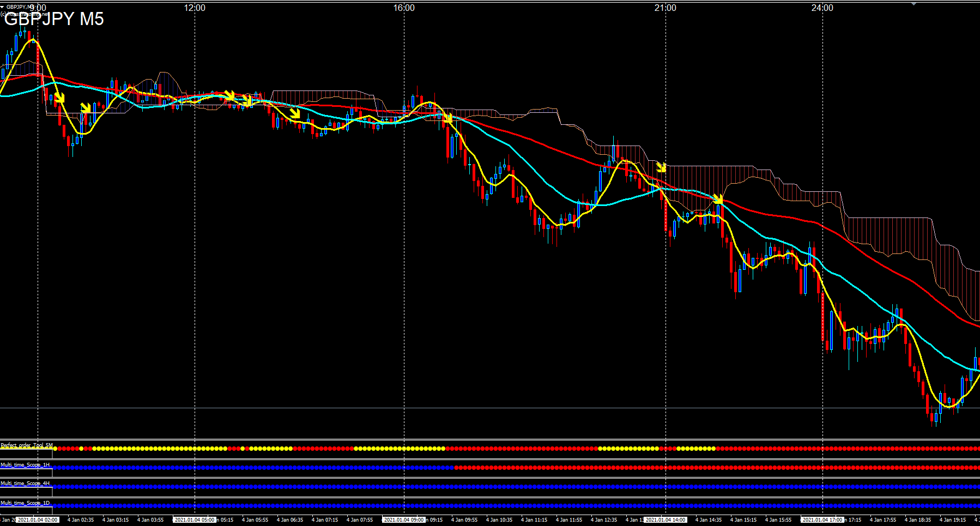Click the 4 Jan 15:55 time axis label
Viewport: 980px width, 526px height.
pyautogui.click(x=778, y=520)
